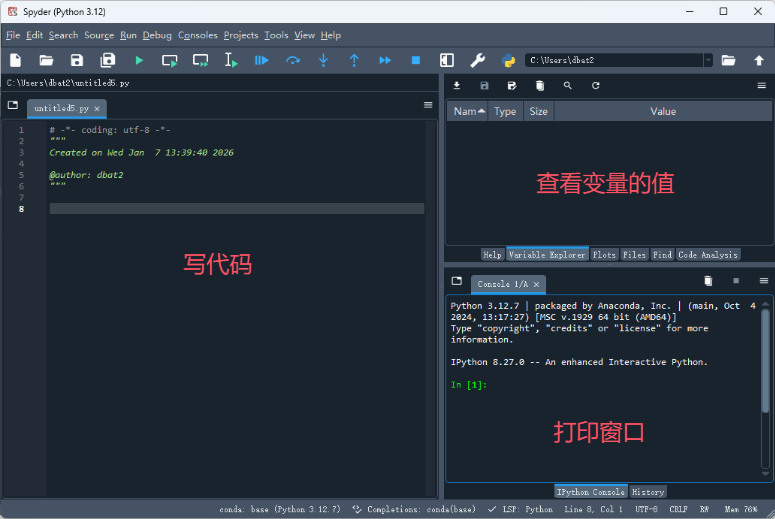Sort variables by Name column header

tap(469, 111)
